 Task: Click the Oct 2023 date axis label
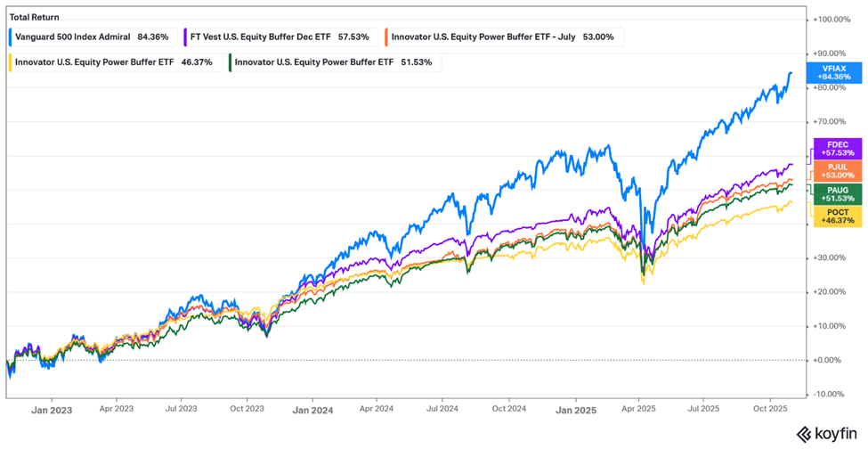point(247,411)
